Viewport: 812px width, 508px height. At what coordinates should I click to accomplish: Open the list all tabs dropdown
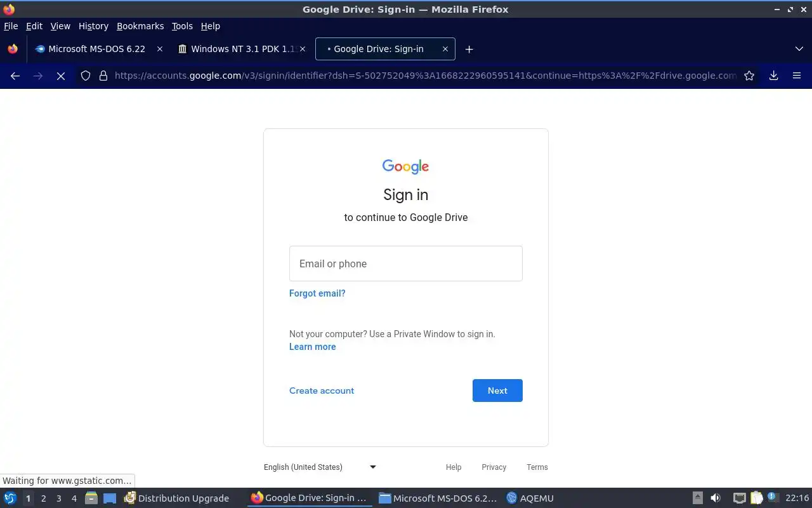[x=799, y=49]
